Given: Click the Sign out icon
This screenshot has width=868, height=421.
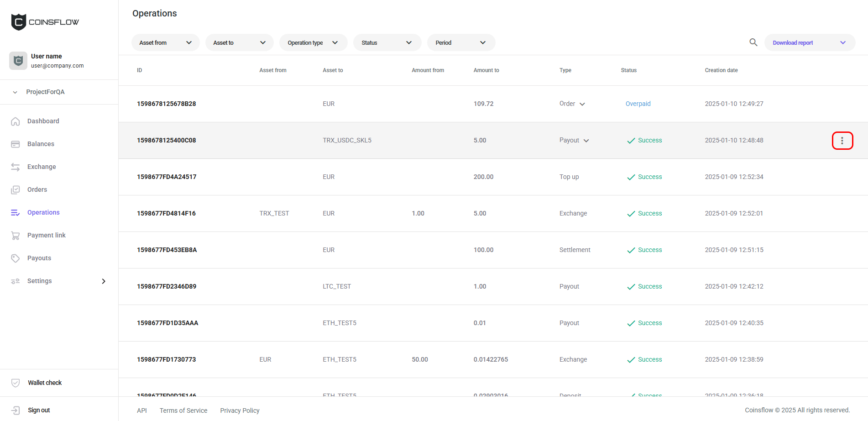Looking at the screenshot, I should [x=16, y=410].
